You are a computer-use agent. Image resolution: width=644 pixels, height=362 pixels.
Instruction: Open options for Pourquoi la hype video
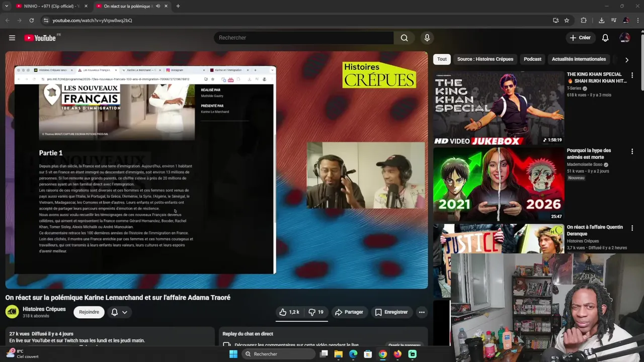click(632, 151)
